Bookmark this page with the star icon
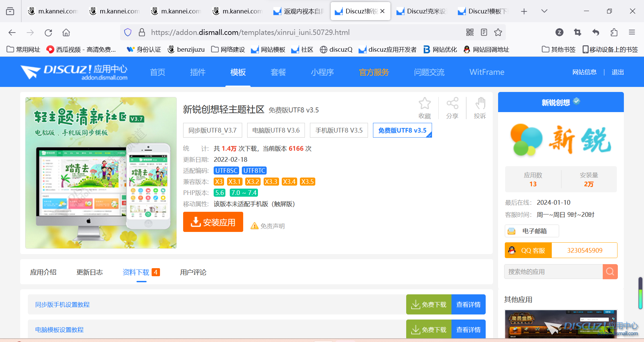The image size is (644, 342). tap(498, 32)
